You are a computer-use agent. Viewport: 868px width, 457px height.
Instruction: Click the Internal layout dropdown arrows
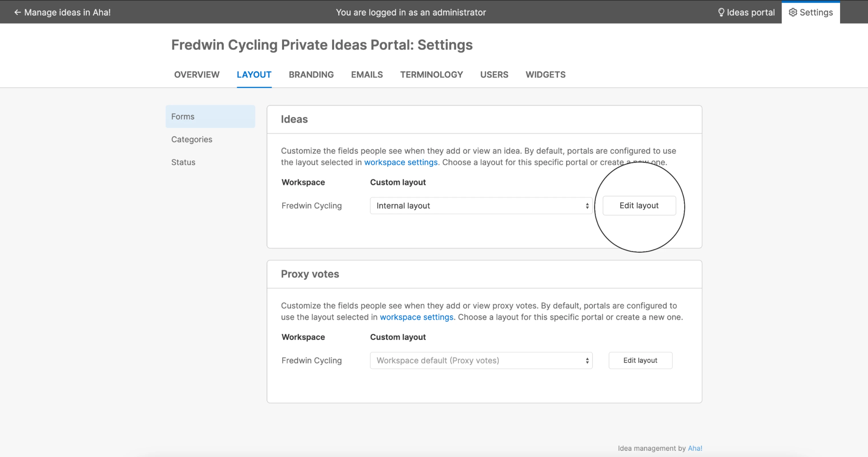pyautogui.click(x=587, y=206)
